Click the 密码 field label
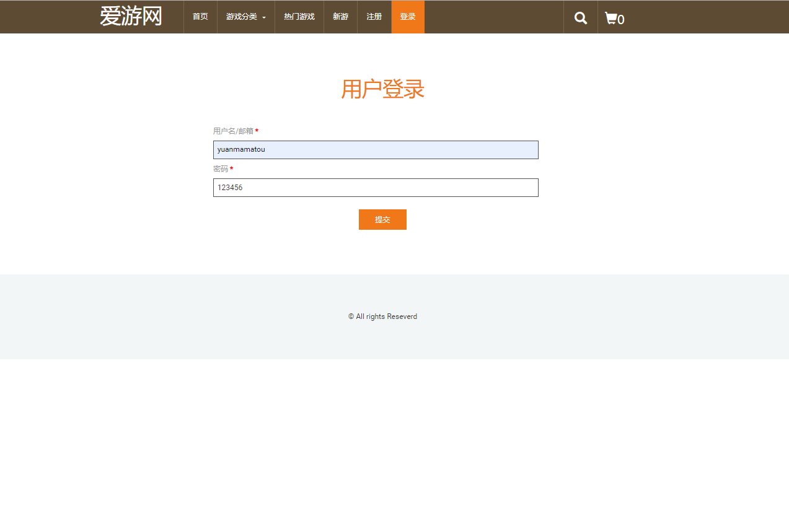This screenshot has width=789, height=532. coord(220,168)
